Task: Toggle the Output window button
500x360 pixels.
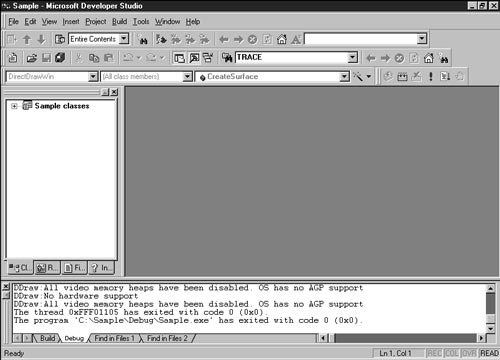Action: tap(194, 58)
